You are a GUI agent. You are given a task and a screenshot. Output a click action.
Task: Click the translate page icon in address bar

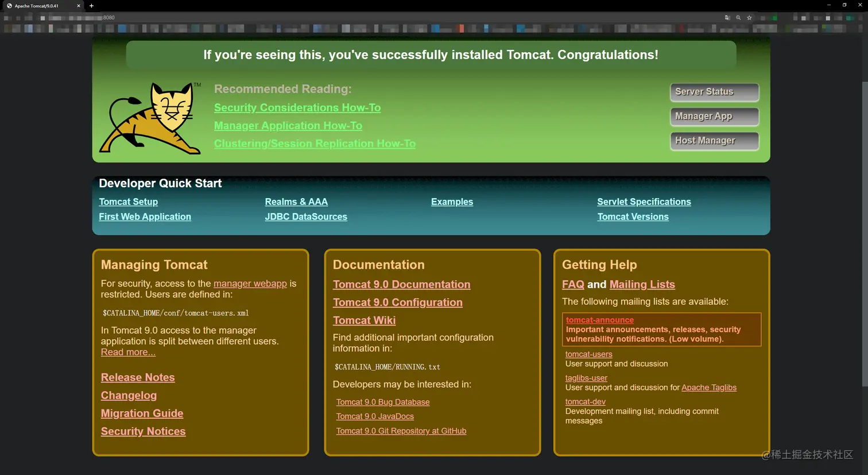click(x=727, y=18)
